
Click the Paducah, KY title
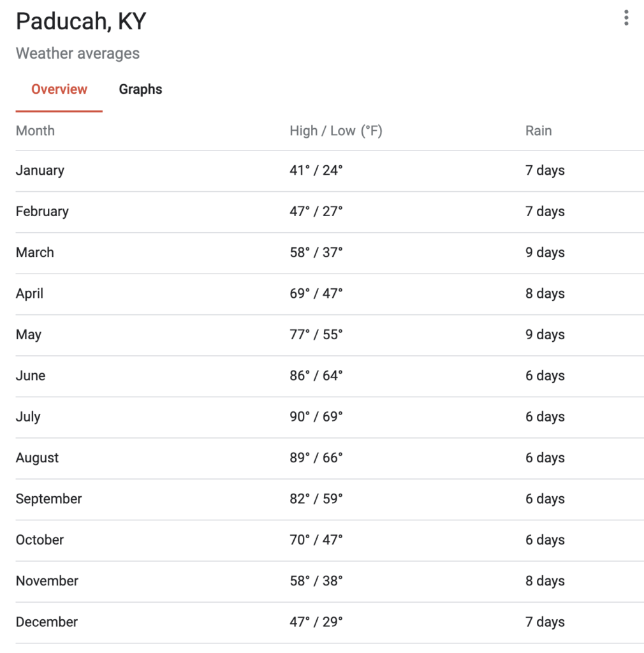click(81, 21)
